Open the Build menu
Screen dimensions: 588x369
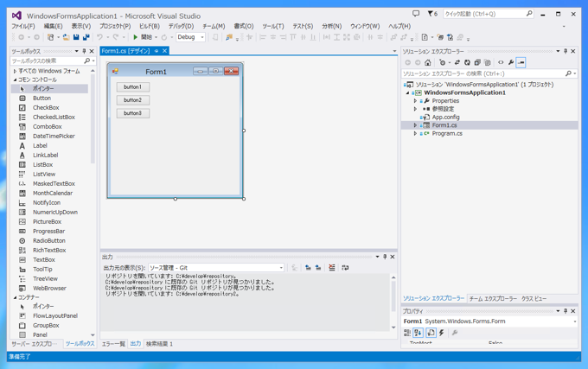150,26
